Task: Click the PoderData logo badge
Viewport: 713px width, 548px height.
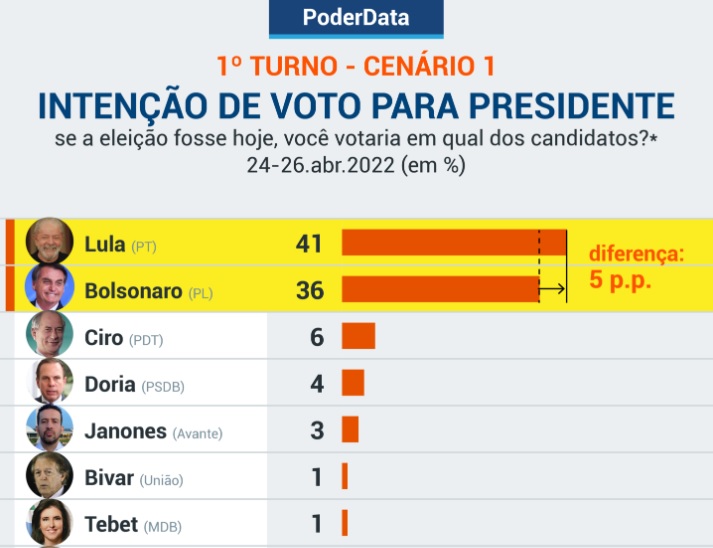Action: pos(356,18)
